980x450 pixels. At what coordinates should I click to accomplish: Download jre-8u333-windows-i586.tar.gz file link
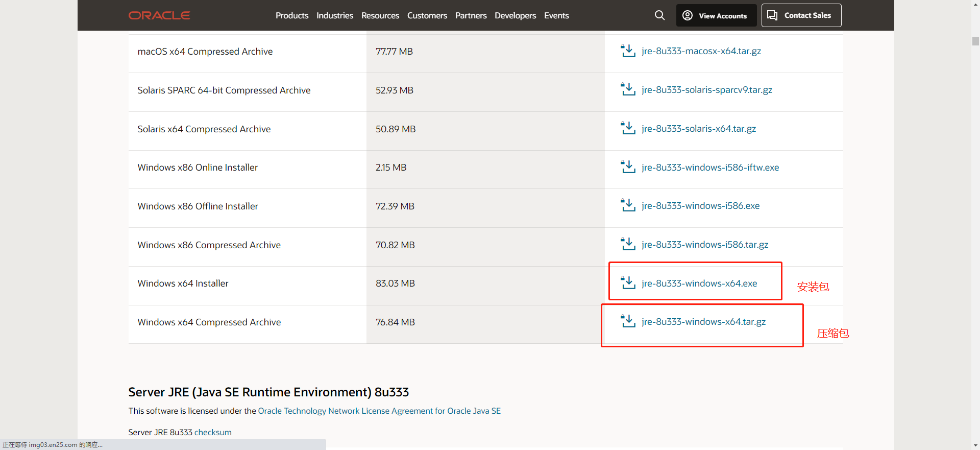tap(704, 245)
